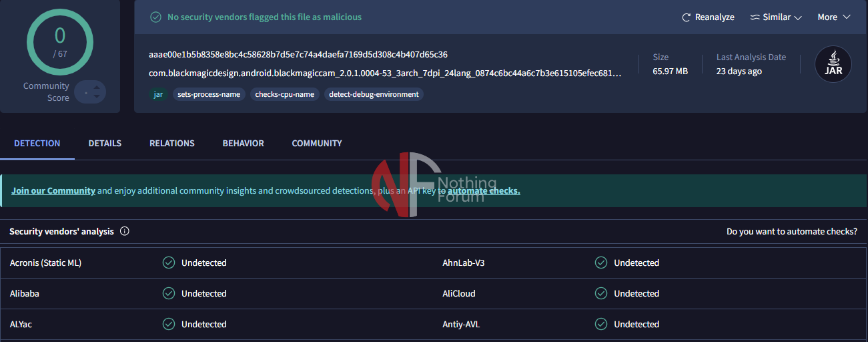Click the 65.97 MB size value
This screenshot has height=342, width=868.
coord(670,71)
